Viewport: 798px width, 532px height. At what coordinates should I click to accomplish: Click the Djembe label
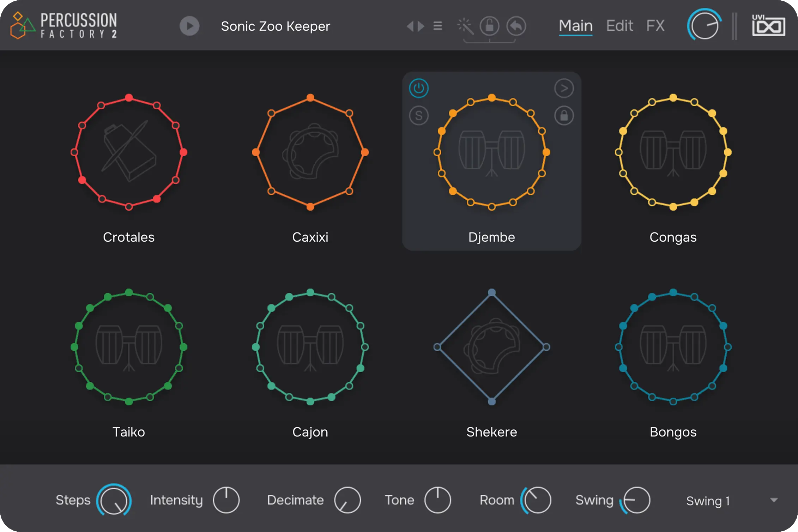click(492, 237)
